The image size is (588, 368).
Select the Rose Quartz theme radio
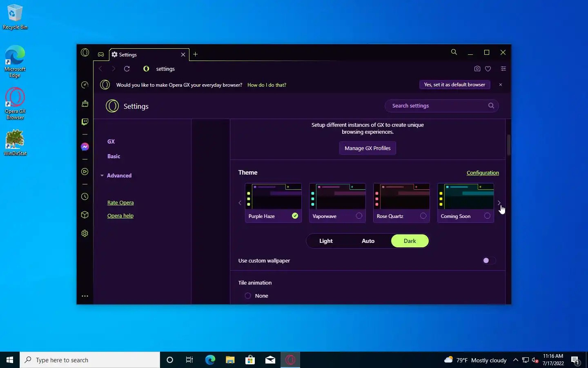coord(423,216)
